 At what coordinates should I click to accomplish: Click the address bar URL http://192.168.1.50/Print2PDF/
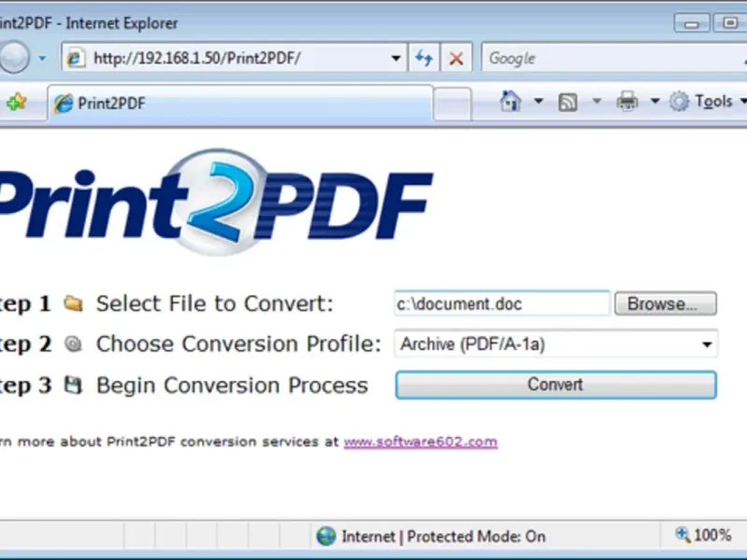click(x=197, y=58)
